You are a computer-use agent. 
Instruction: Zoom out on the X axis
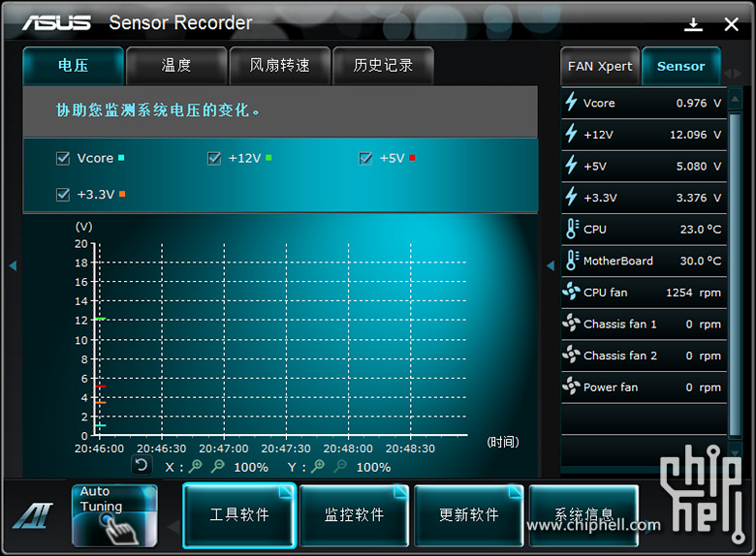(x=218, y=466)
